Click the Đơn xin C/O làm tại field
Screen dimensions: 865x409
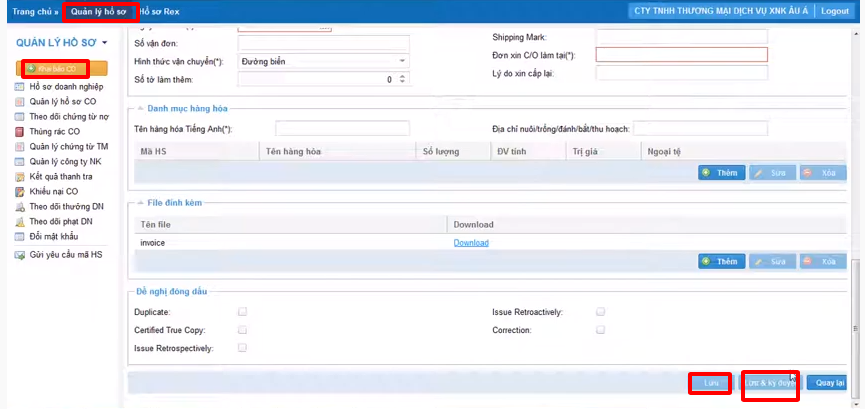682,55
